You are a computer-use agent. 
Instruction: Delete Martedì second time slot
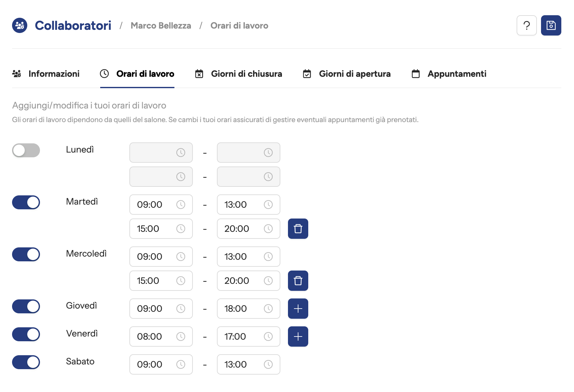(x=298, y=229)
